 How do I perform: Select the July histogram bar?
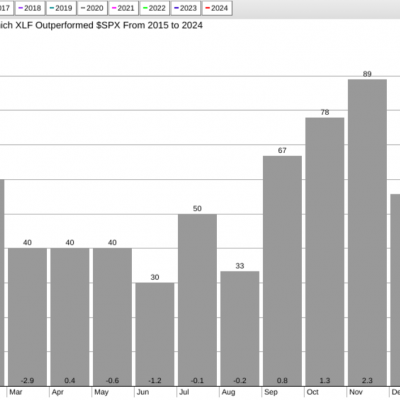(x=197, y=300)
